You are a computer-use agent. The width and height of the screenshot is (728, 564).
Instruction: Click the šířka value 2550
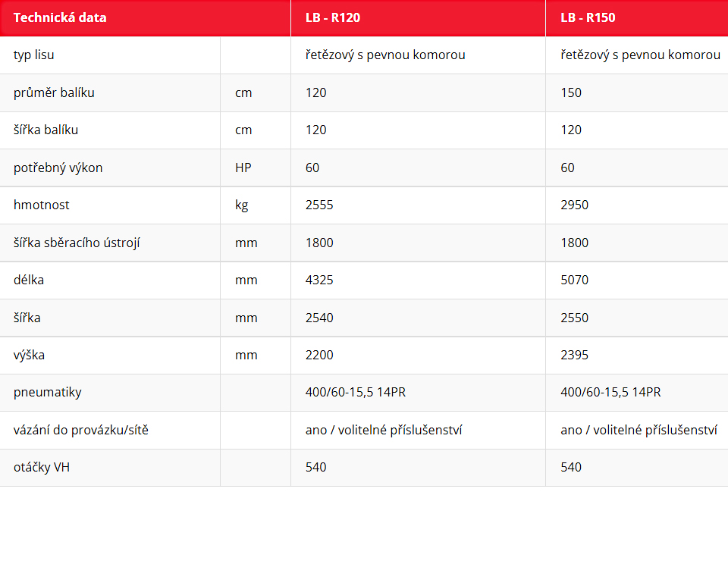574,318
